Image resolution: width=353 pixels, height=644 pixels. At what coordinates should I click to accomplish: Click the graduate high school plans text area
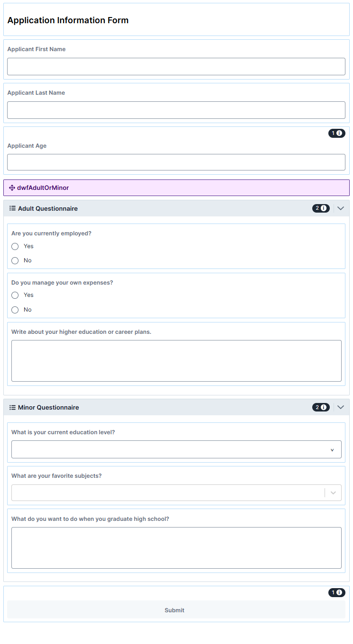(x=176, y=547)
